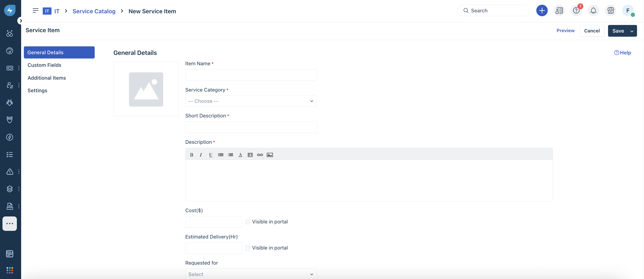Screen dimensions: 644x279
Task: Expand the collapsed left sidebar arrow
Action: pos(21,21)
